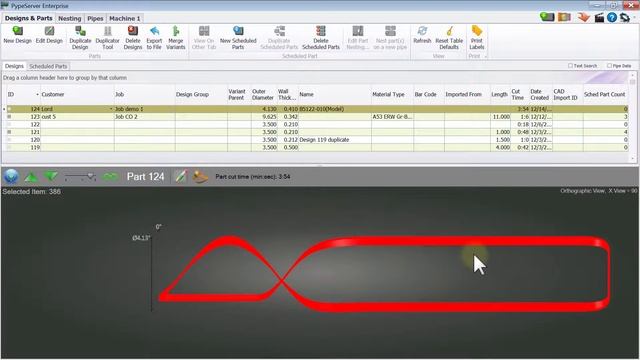Image resolution: width=640 pixels, height=360 pixels.
Task: Select the 'Job CO 2' cell
Action: (144, 117)
